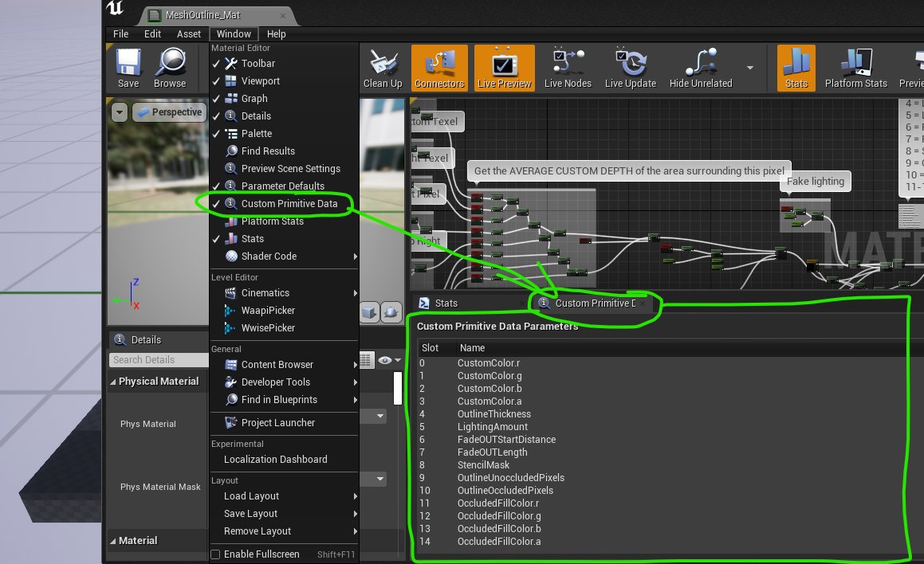This screenshot has width=924, height=564.
Task: Toggle the Stats toolbar button
Action: (x=796, y=69)
